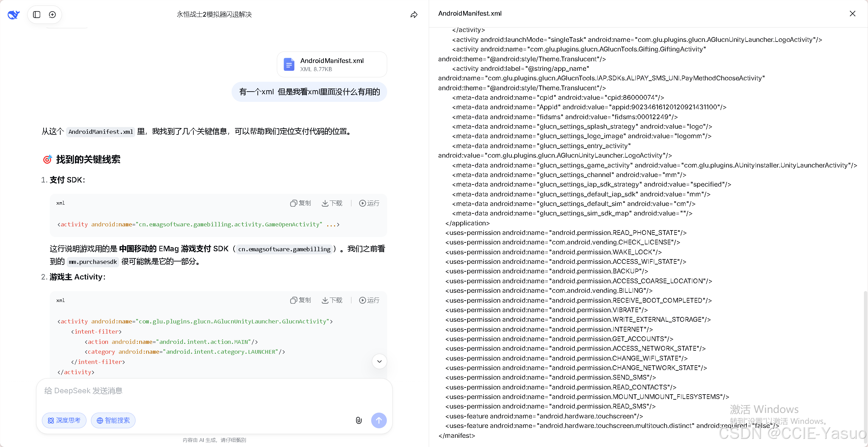Click the meta-data AppId line
The width and height of the screenshot is (868, 447).
click(x=589, y=107)
